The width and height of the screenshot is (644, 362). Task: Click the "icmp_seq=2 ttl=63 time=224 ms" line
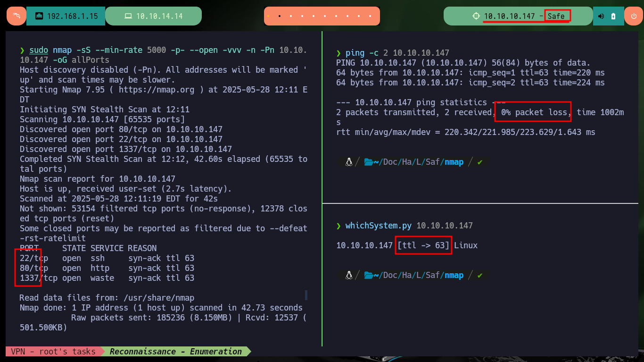click(471, 83)
